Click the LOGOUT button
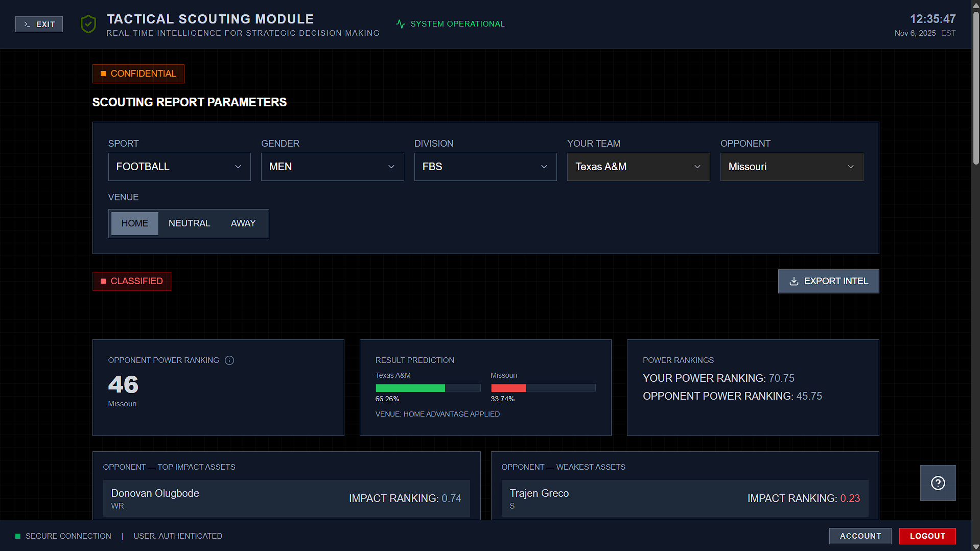This screenshot has height=551, width=980. pos(927,536)
